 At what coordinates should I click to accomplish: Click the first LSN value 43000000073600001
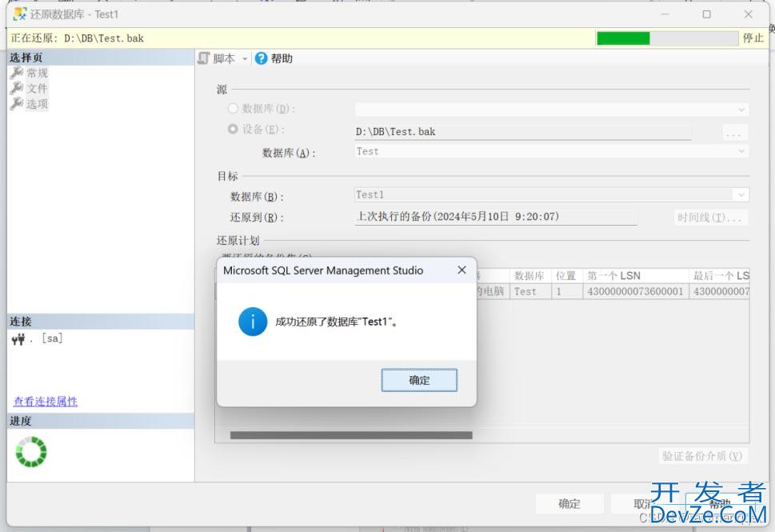click(635, 292)
